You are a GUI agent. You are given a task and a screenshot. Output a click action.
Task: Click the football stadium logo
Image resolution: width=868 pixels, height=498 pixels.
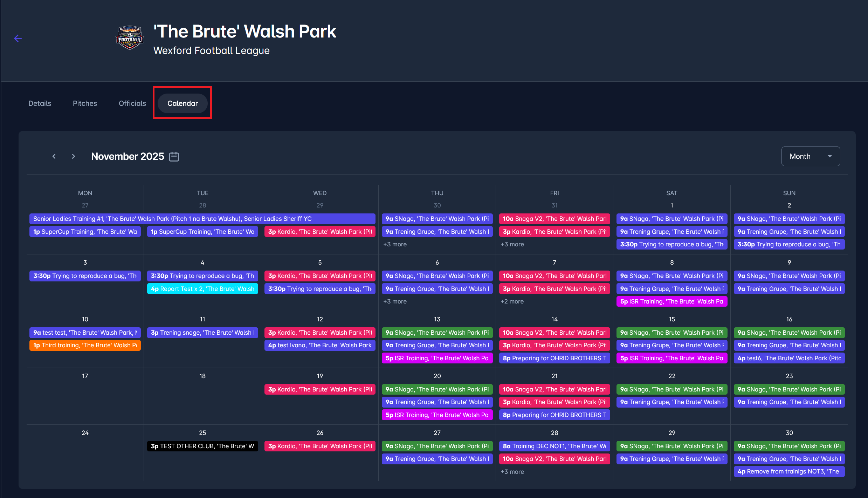click(130, 38)
